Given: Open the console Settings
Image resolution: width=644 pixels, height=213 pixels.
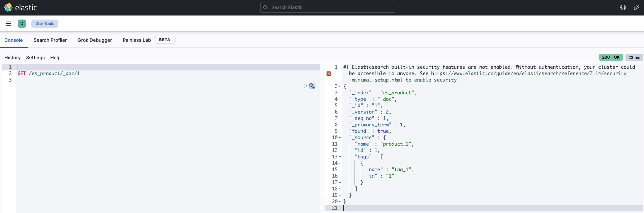Looking at the screenshot, I should tap(35, 58).
